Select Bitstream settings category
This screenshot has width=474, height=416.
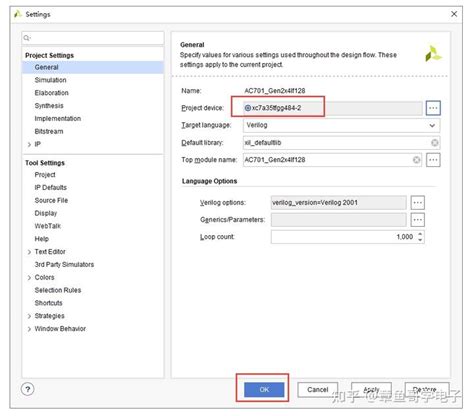49,131
